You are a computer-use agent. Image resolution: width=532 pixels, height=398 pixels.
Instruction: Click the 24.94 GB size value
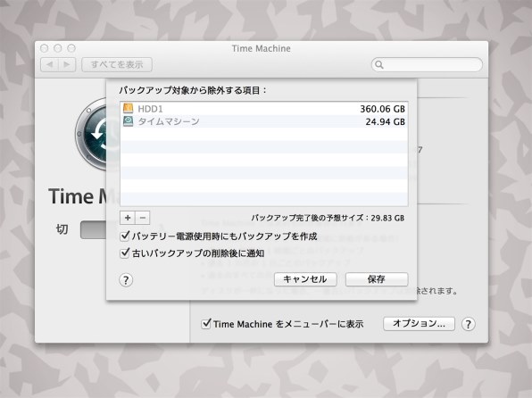point(385,121)
